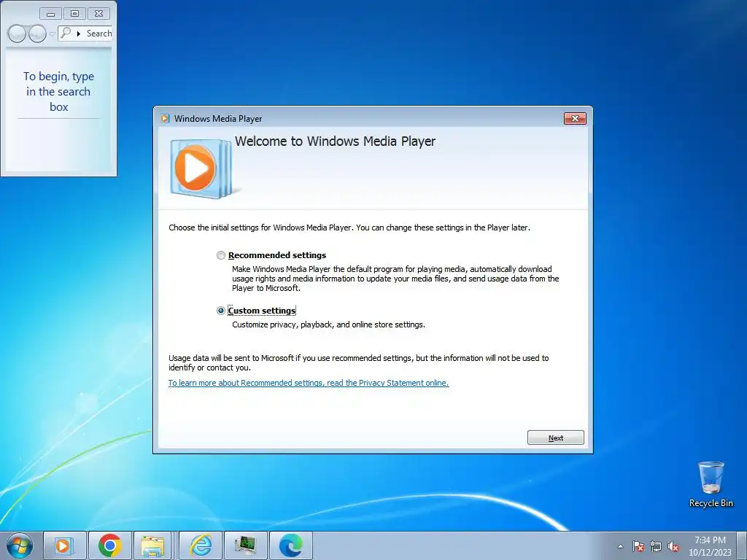Select the Custom settings radio button
This screenshot has width=747, height=560.
coord(220,311)
